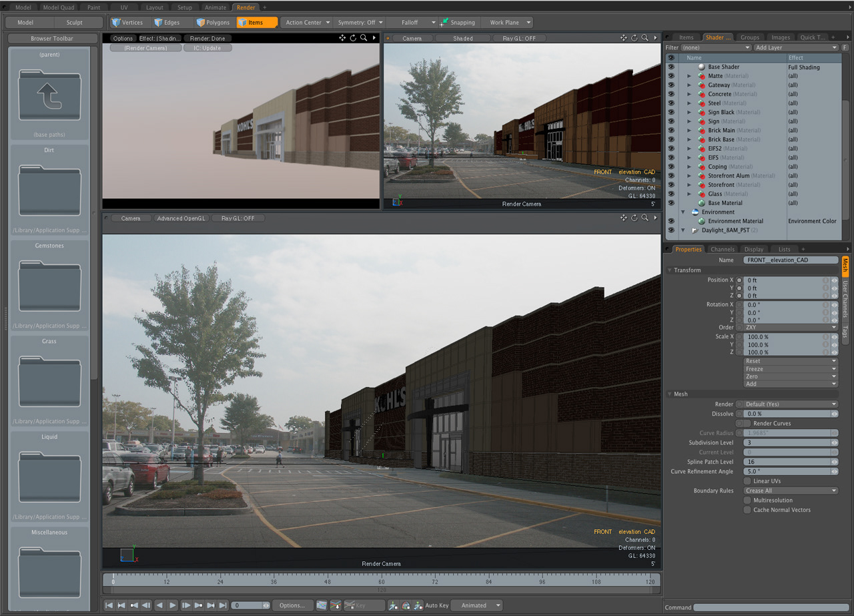Click the rotate icon in the top-right Shaded viewport

pos(634,38)
